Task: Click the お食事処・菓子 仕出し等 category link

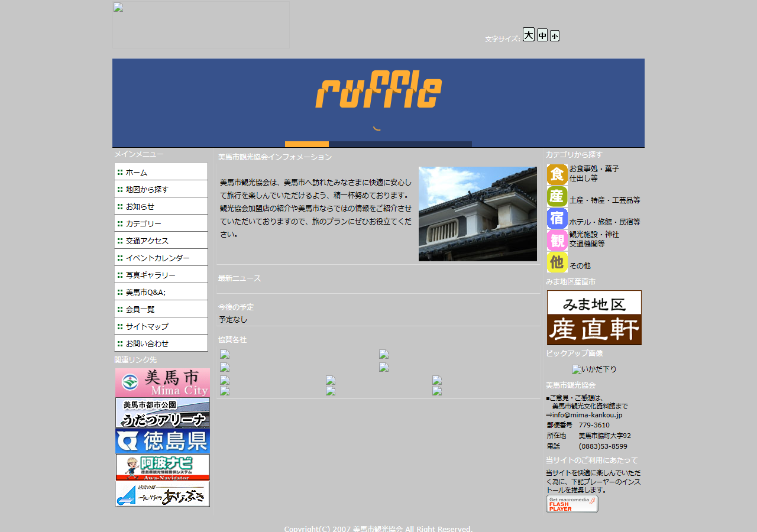Action: click(x=594, y=173)
